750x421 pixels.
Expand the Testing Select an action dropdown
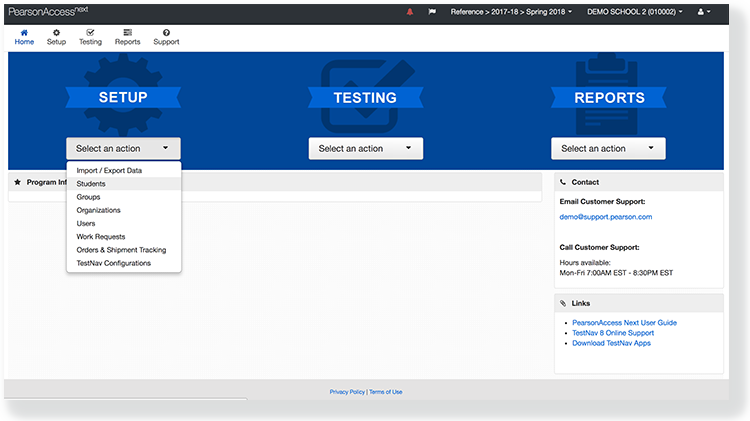tap(365, 148)
